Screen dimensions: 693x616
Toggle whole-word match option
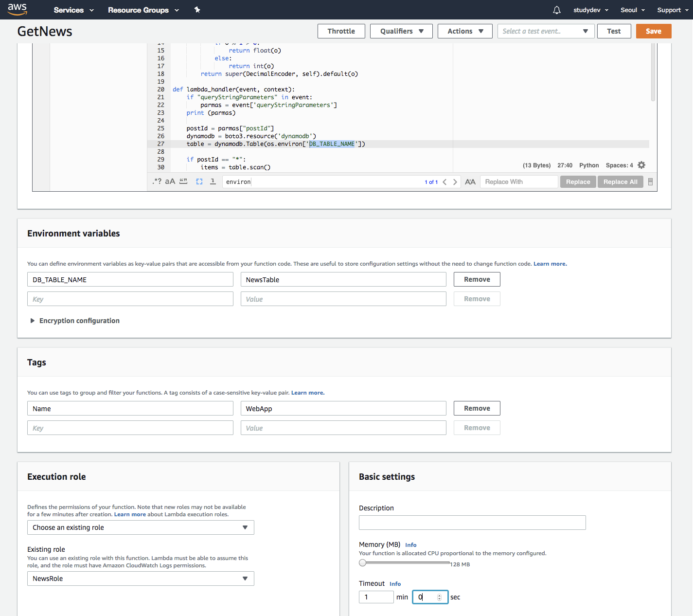click(183, 181)
